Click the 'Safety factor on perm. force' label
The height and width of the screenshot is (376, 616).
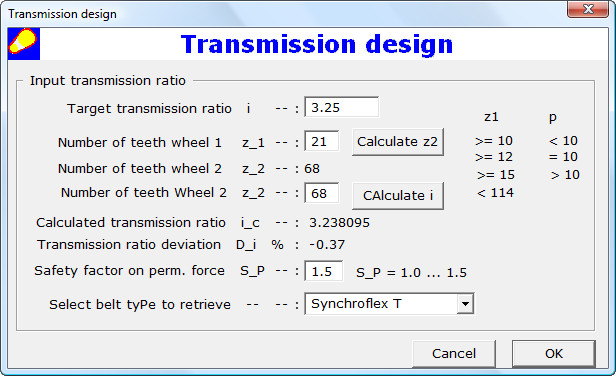[129, 271]
